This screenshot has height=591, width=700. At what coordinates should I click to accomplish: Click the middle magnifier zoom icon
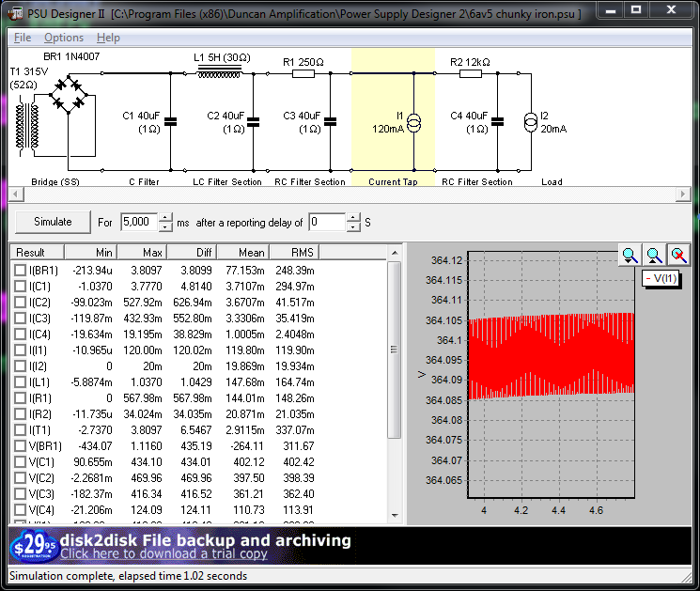pyautogui.click(x=654, y=255)
